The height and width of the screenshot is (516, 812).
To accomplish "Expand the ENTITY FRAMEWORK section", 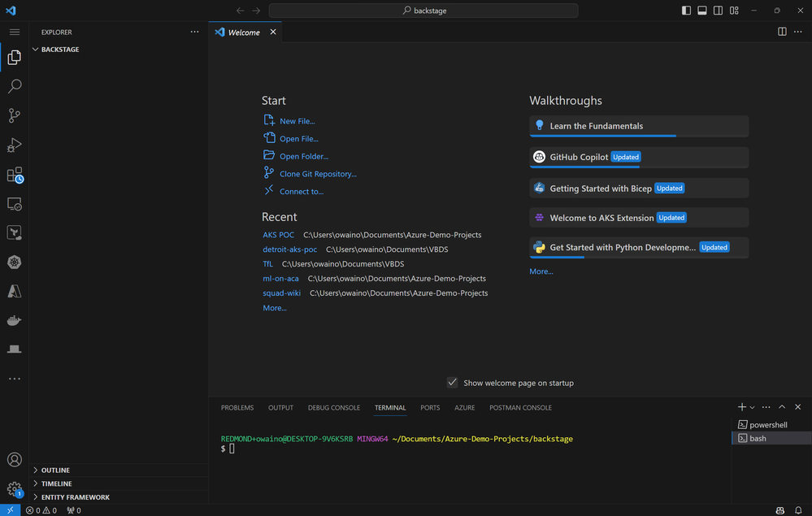I will (119, 496).
